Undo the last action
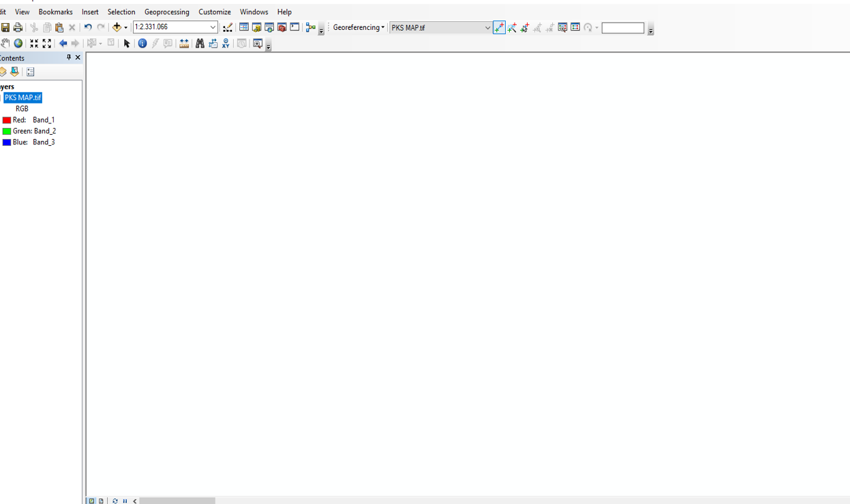The image size is (850, 504). coord(88,28)
